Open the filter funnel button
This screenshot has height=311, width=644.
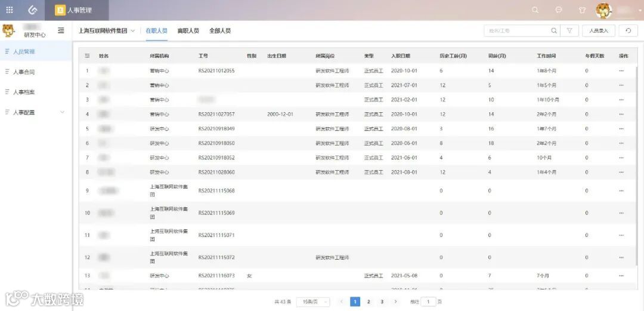[569, 30]
